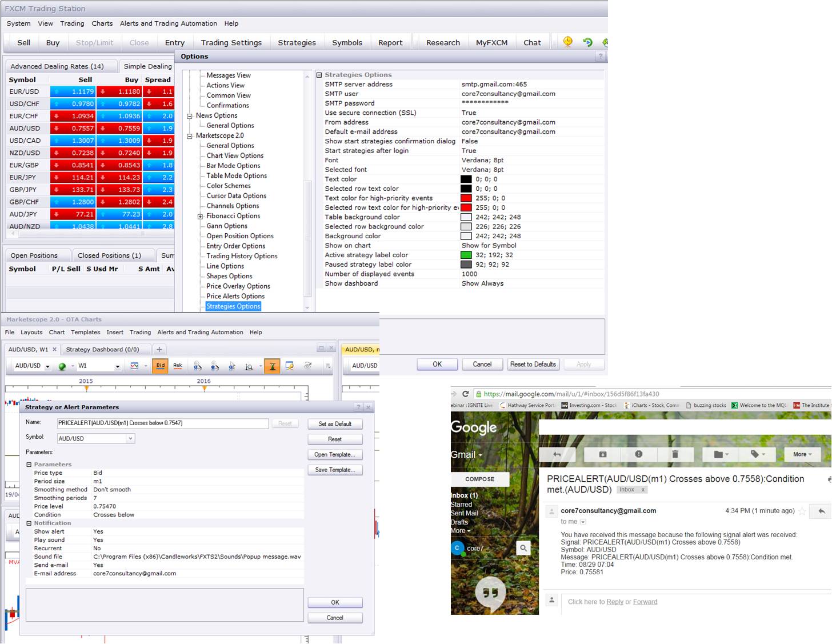832x644 pixels.
Task: Expand the 'to me' details arrow
Action: tap(583, 522)
